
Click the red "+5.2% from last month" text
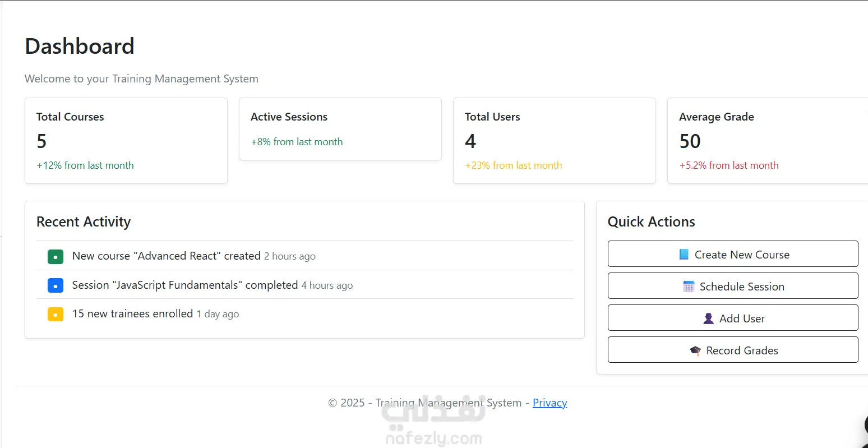click(729, 165)
